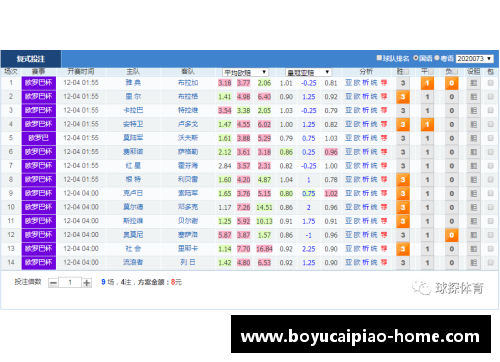The height and width of the screenshot is (362, 500).
Task: Set 胆 banker for match row 8
Action: 474,180
